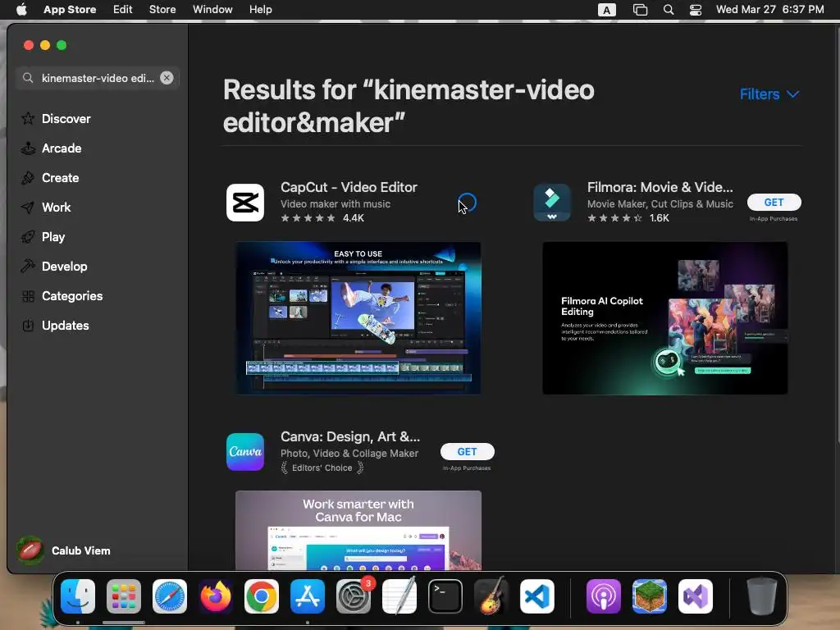
Task: Launch Firefox from the dock
Action: [x=216, y=596]
